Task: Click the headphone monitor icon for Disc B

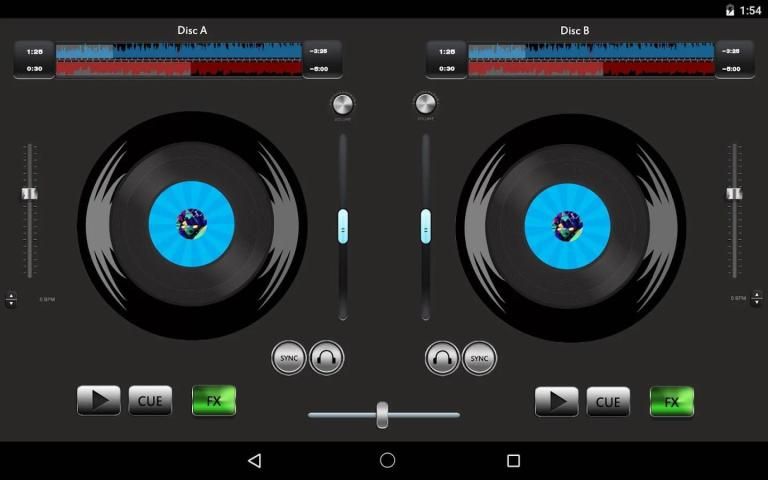Action: (442, 357)
